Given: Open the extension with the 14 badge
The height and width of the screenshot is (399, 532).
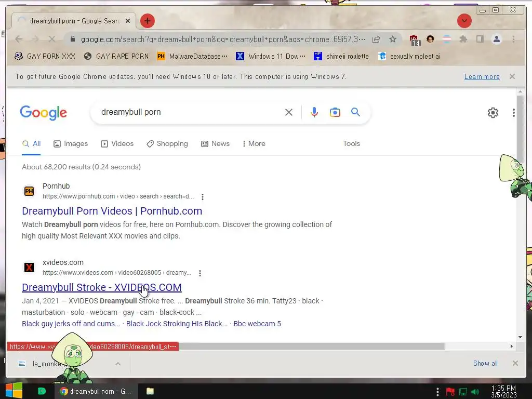Looking at the screenshot, I should (x=414, y=40).
